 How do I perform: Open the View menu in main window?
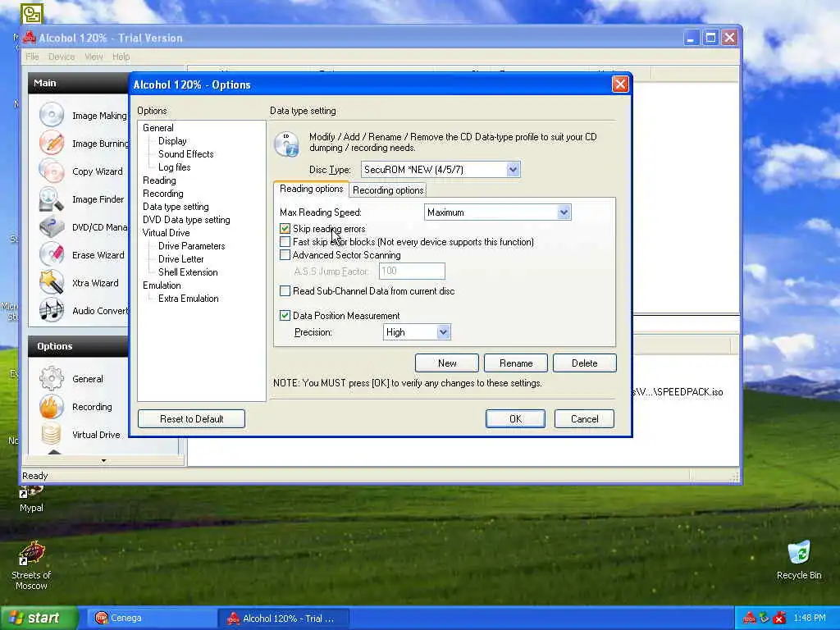94,57
